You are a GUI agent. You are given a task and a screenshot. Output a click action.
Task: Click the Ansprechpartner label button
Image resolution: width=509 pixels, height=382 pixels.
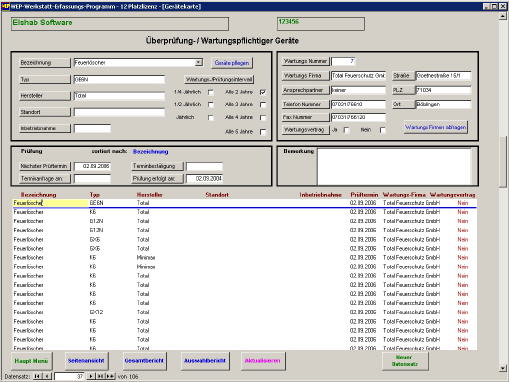(305, 90)
